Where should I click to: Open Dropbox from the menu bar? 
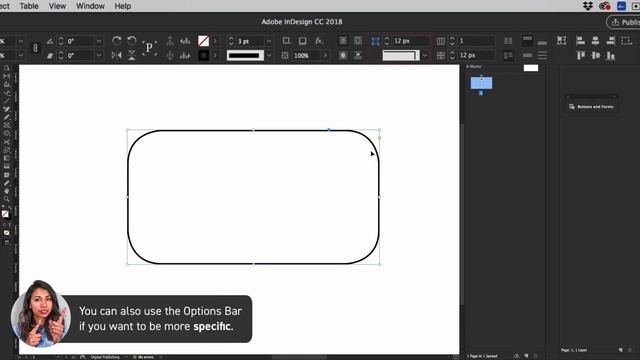point(588,6)
